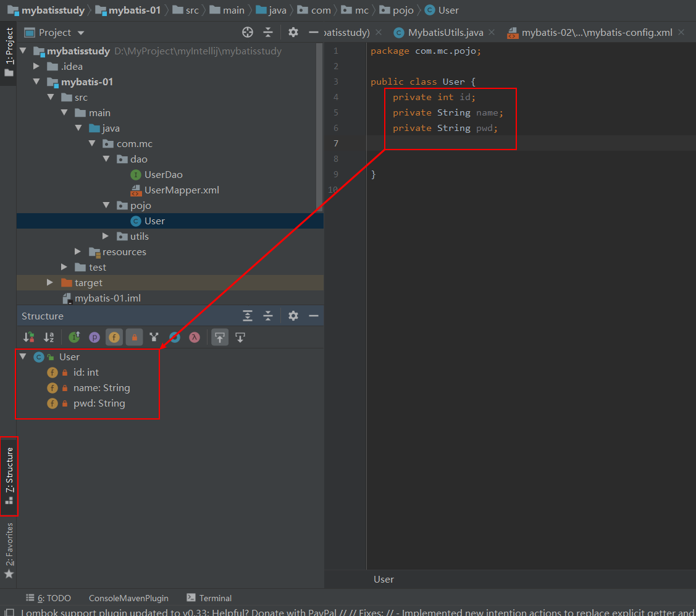Expand the target folder
This screenshot has height=616, width=696.
point(49,282)
